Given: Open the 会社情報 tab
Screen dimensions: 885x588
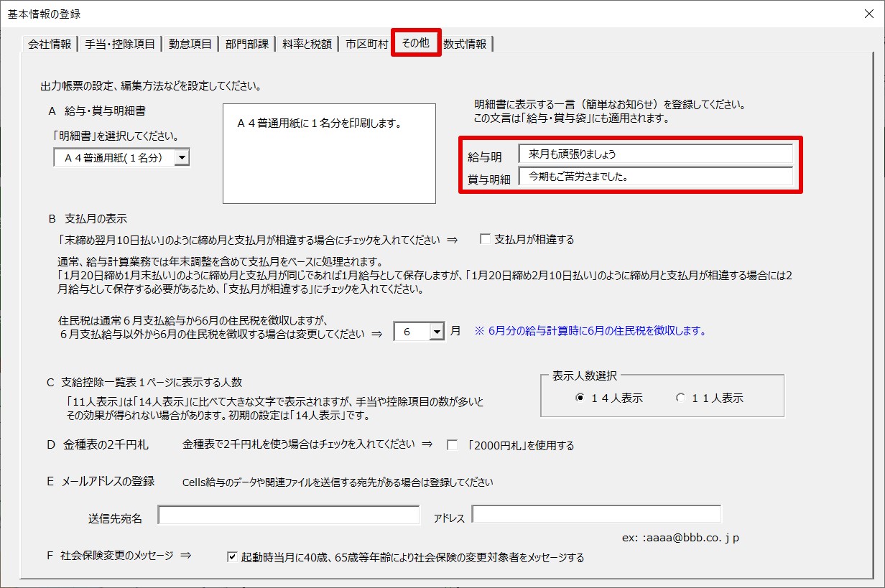Looking at the screenshot, I should tap(50, 44).
